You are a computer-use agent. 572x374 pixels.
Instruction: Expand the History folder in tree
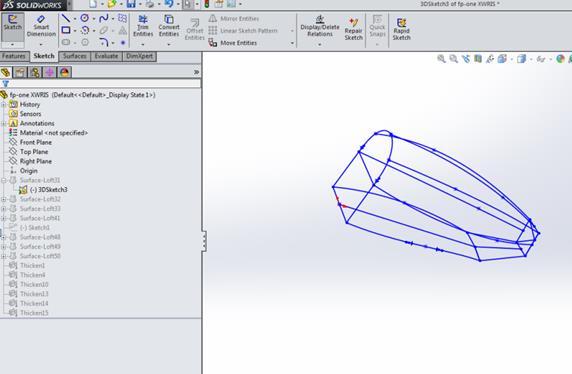pos(4,104)
